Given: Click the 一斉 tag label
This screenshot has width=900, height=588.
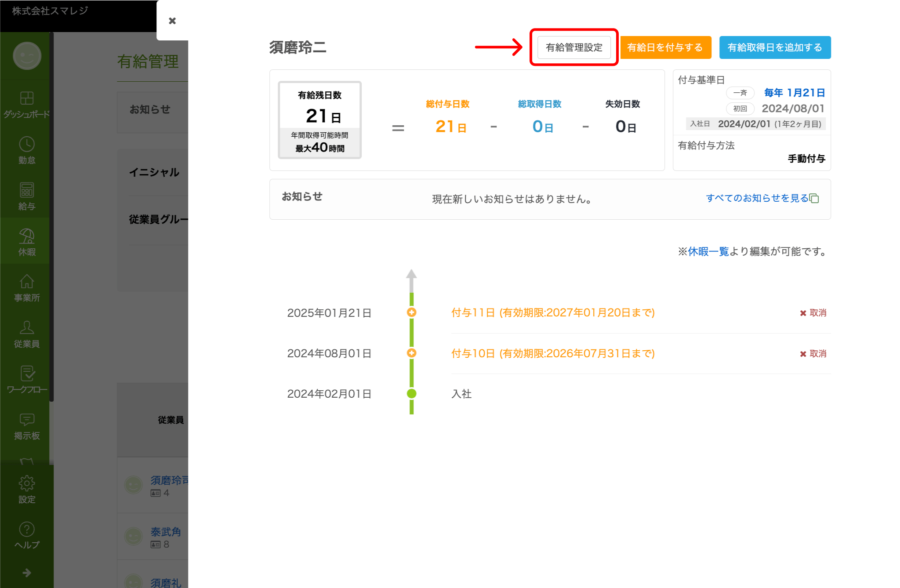Looking at the screenshot, I should 740,93.
